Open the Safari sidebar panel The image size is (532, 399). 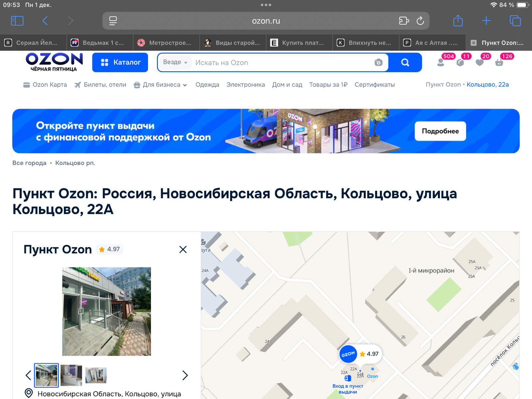click(17, 21)
